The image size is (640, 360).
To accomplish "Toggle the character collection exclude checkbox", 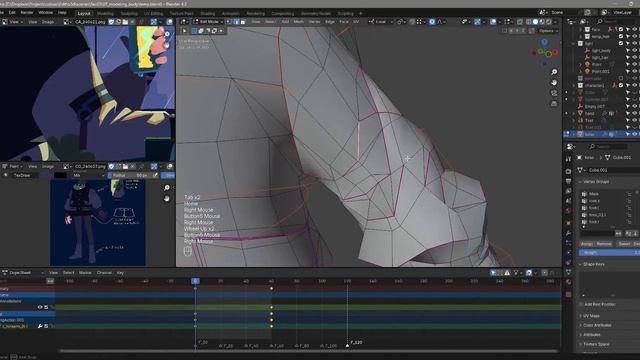I will 621,85.
